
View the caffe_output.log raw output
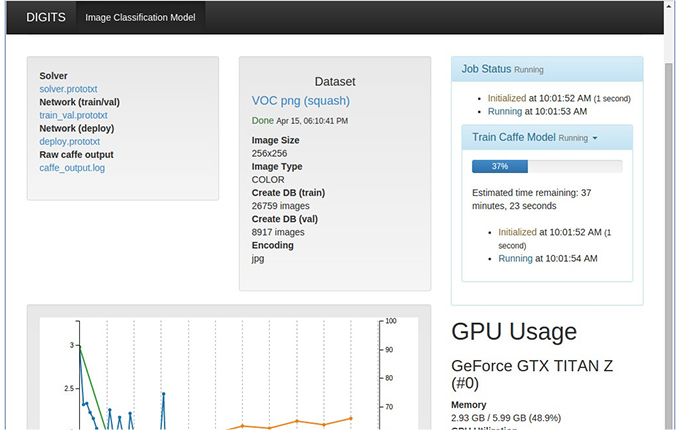click(72, 168)
